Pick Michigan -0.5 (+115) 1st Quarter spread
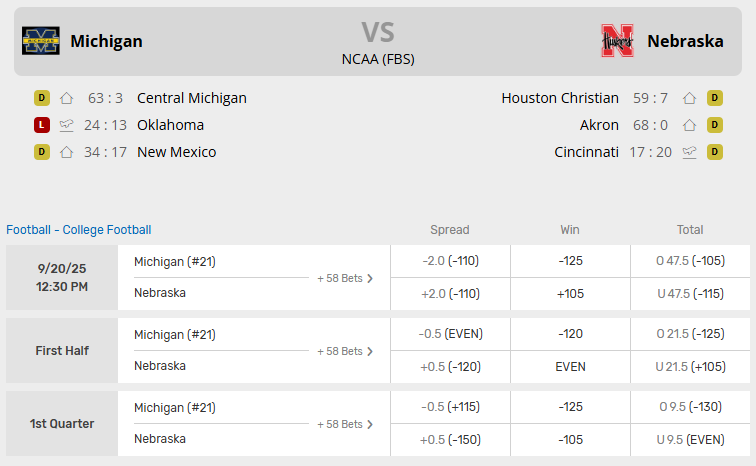Image resolution: width=756 pixels, height=466 pixels. [450, 407]
